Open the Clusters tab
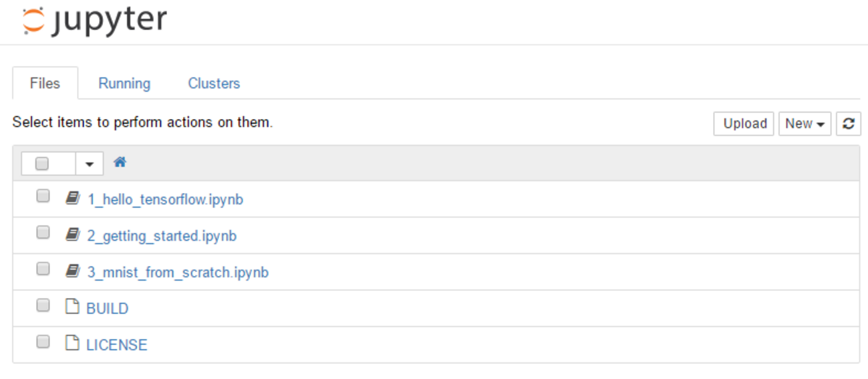868x379 pixels. point(214,84)
